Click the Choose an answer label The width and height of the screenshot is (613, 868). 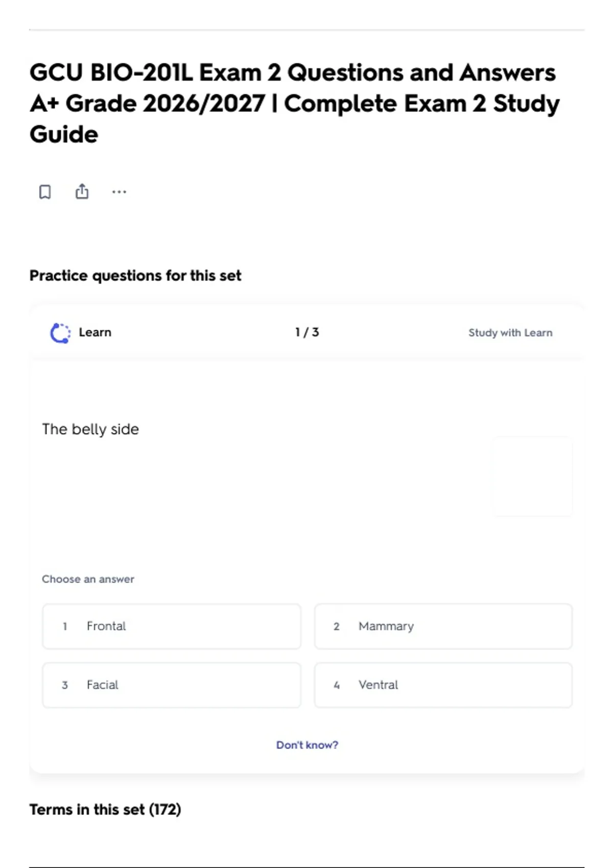click(x=88, y=579)
